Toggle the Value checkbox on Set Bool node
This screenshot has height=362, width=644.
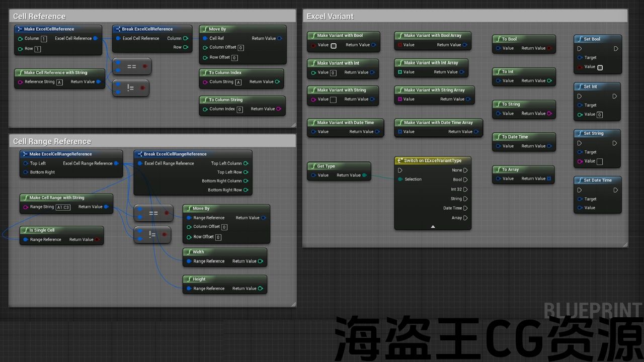pos(600,67)
